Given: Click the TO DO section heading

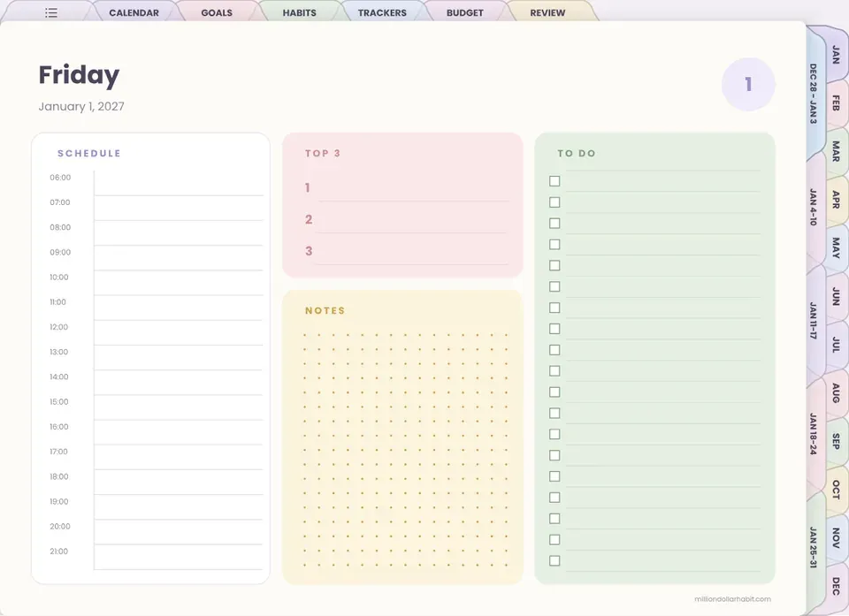Looking at the screenshot, I should coord(577,153).
